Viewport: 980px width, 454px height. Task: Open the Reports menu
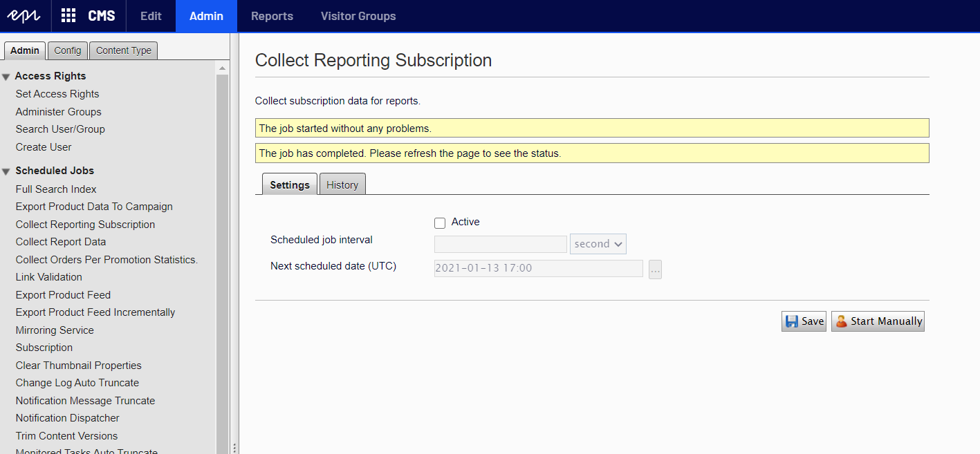(272, 16)
